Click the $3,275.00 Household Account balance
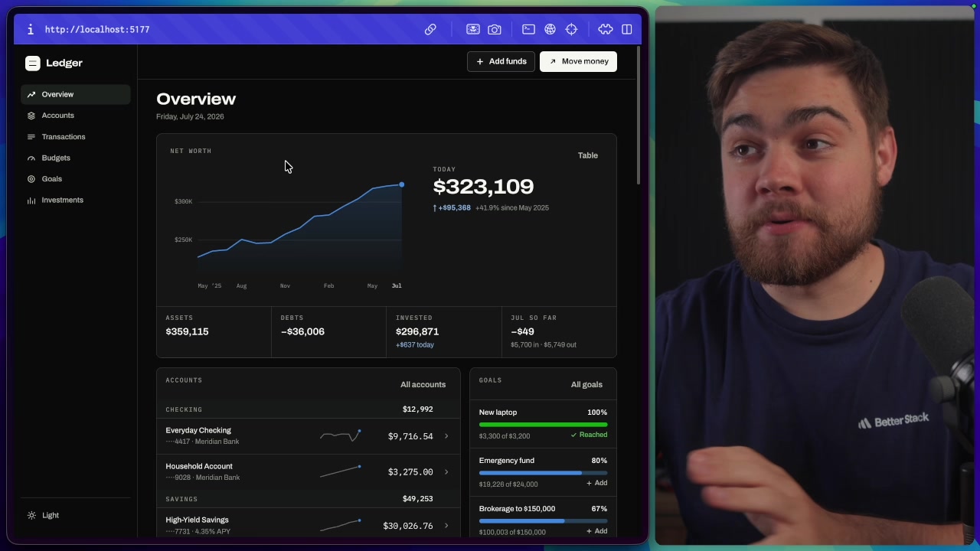The image size is (980, 551). (410, 472)
